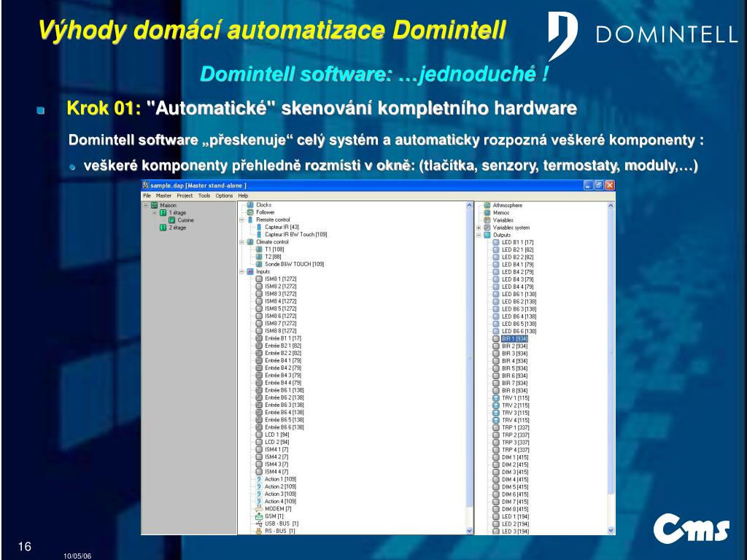Click the T1 [108] thermostat icon

tap(259, 249)
